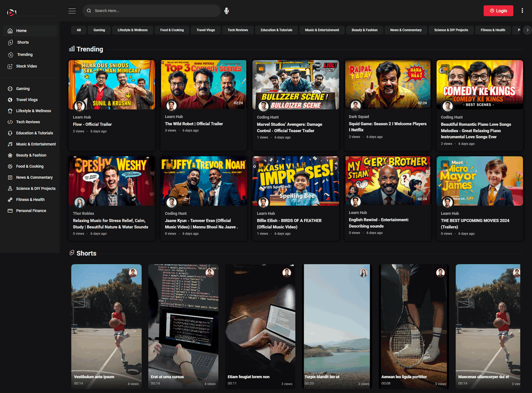The height and width of the screenshot is (393, 532).
Task: Click the Gaming controller sidebar icon
Action: 10,88
